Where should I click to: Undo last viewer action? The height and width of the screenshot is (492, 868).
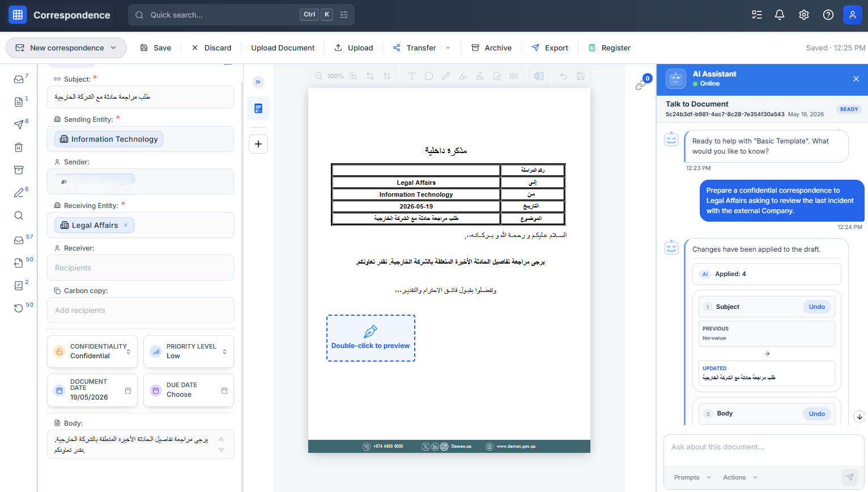[x=564, y=76]
